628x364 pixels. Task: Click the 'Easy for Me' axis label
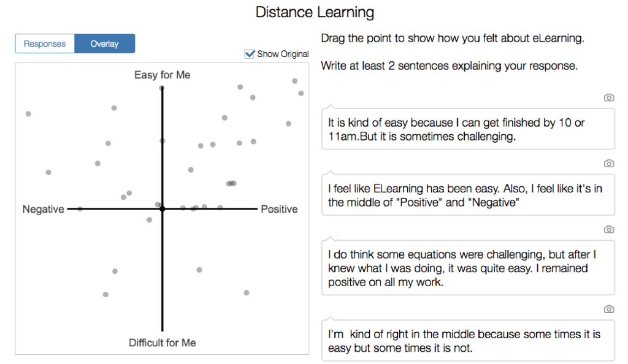[163, 75]
